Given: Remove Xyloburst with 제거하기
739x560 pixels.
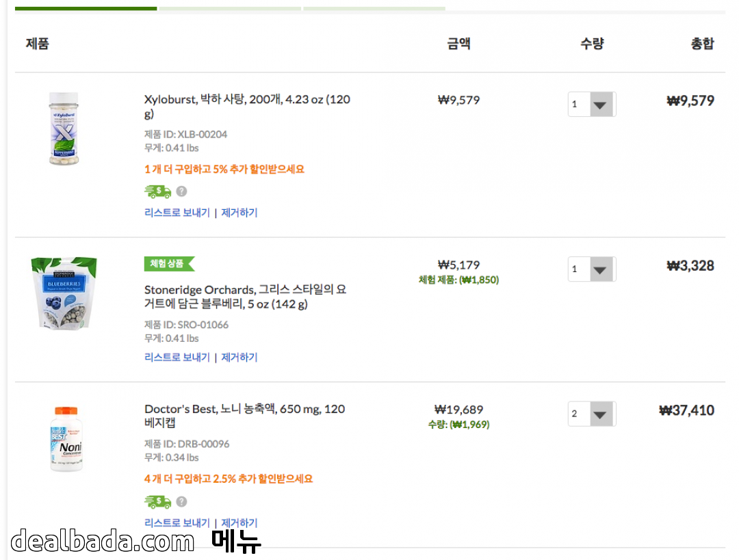Looking at the screenshot, I should pos(239,213).
